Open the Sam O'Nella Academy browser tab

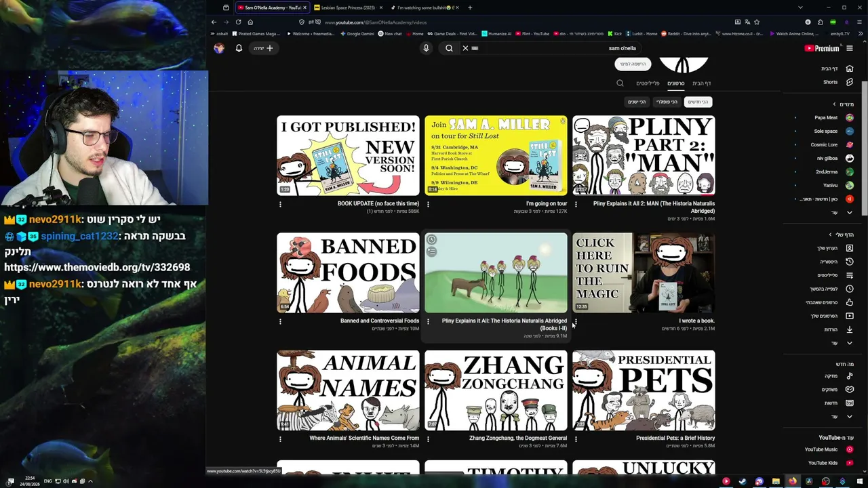(271, 7)
